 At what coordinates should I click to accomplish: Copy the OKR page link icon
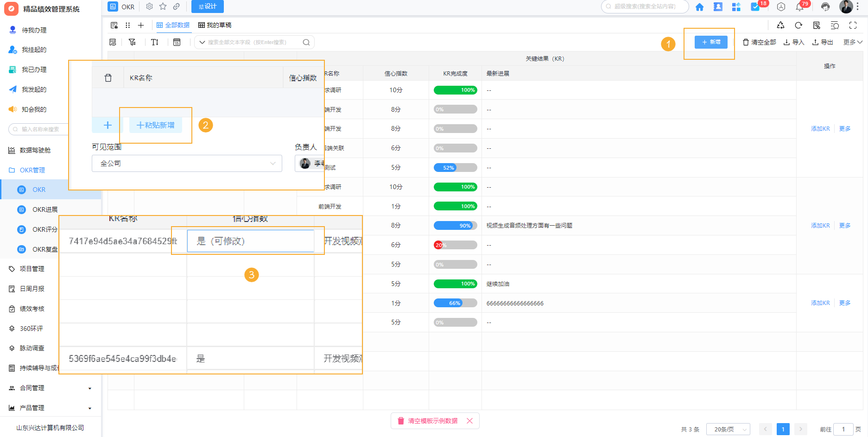177,6
